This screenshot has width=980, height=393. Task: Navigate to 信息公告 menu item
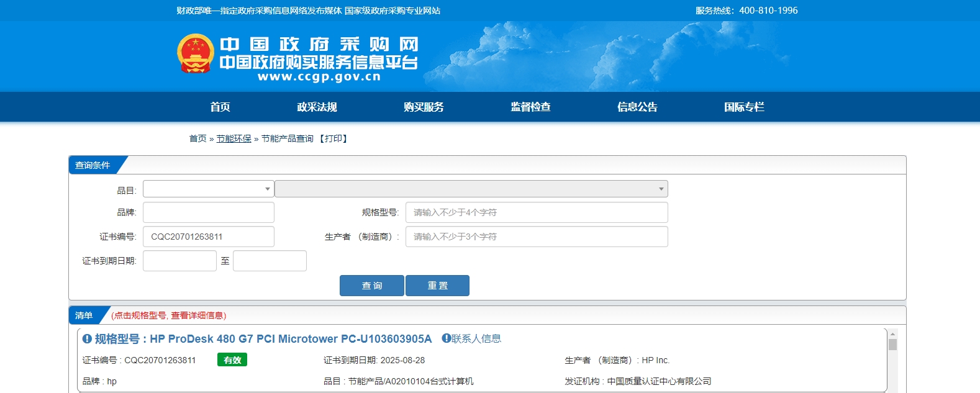637,107
